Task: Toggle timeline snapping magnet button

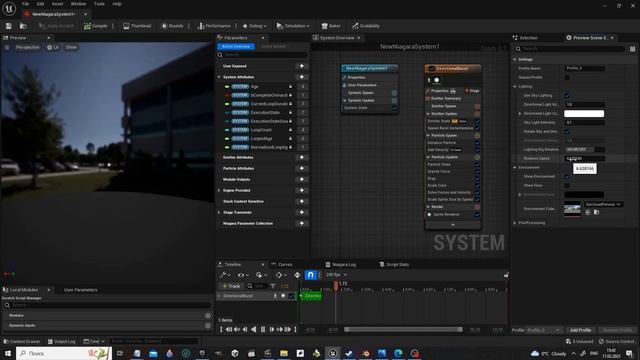Action: tap(310, 275)
